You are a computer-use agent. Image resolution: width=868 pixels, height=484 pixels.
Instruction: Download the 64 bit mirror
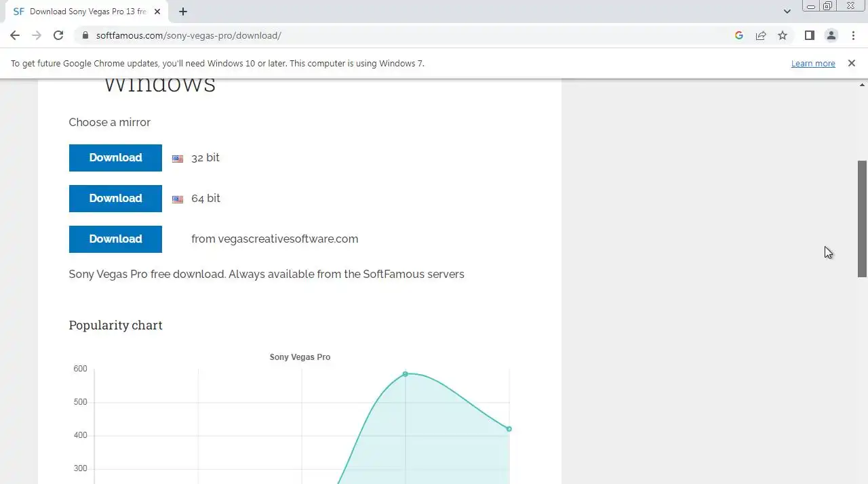[x=115, y=199]
